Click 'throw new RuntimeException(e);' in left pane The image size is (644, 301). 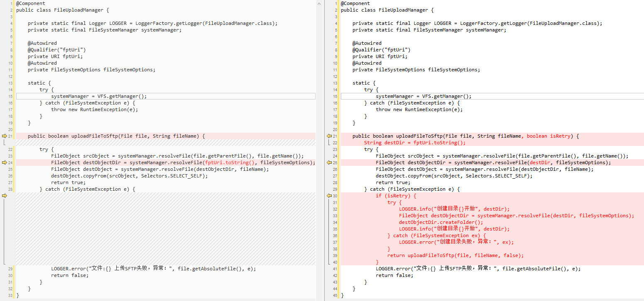pyautogui.click(x=94, y=109)
